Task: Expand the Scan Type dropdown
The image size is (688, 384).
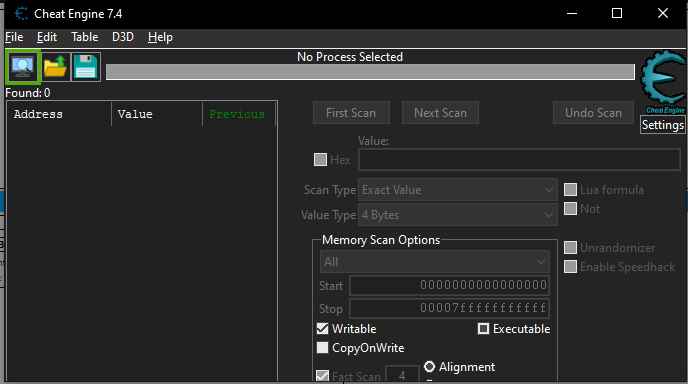Action: point(458,190)
